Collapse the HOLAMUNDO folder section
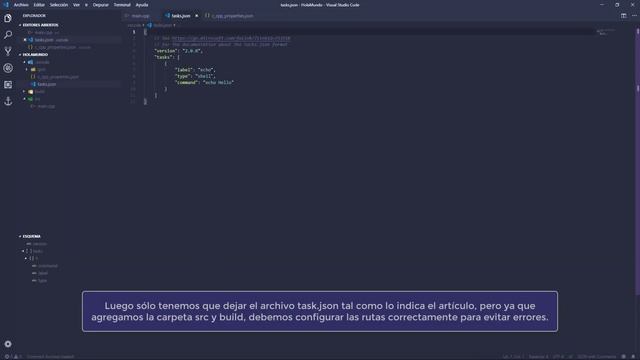 (35, 55)
